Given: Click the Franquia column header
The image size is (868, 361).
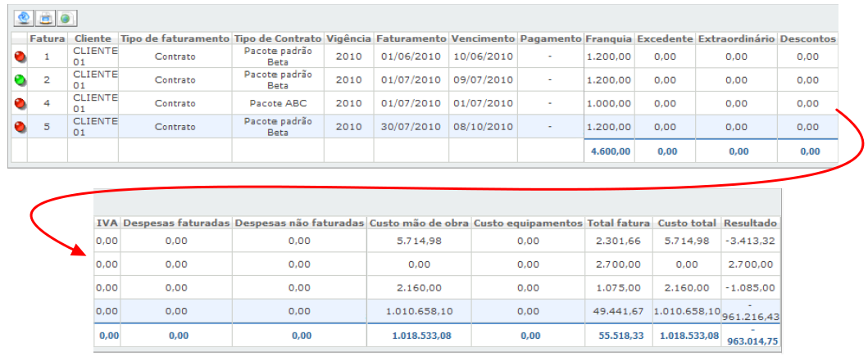Looking at the screenshot, I should (x=608, y=38).
